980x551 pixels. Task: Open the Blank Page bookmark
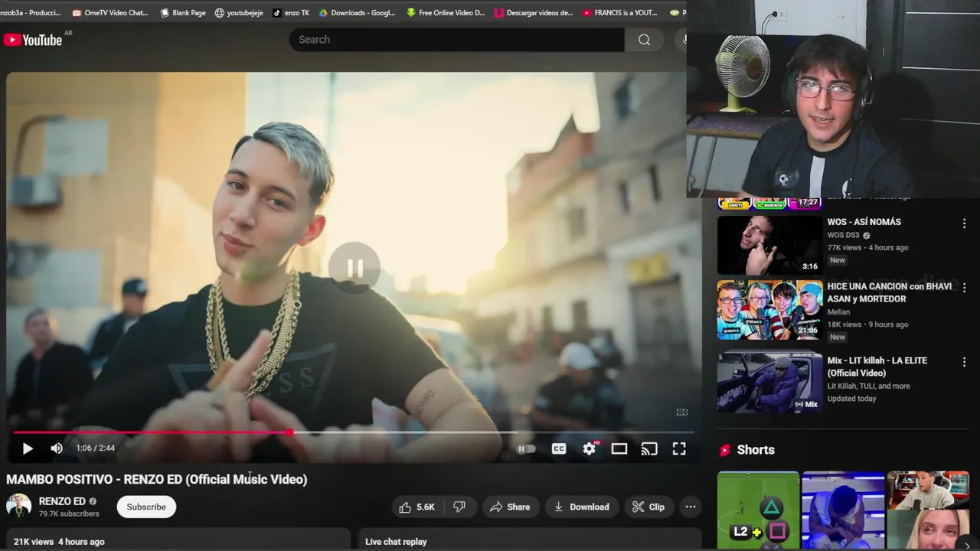tap(183, 13)
